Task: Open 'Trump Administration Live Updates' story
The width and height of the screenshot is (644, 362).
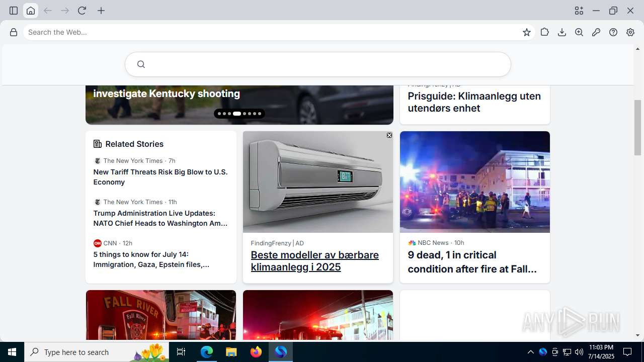Action: (x=160, y=218)
